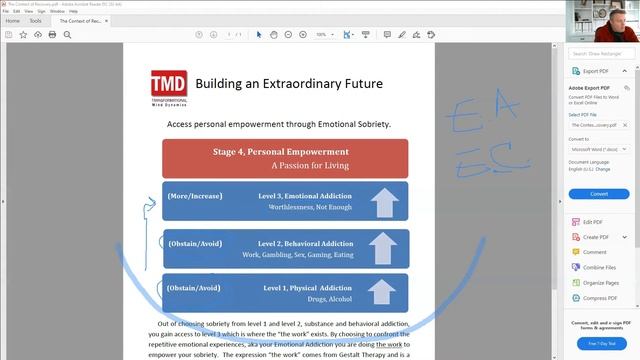640x360 pixels.
Task: Activate the selection arrow tool
Action: point(259,35)
